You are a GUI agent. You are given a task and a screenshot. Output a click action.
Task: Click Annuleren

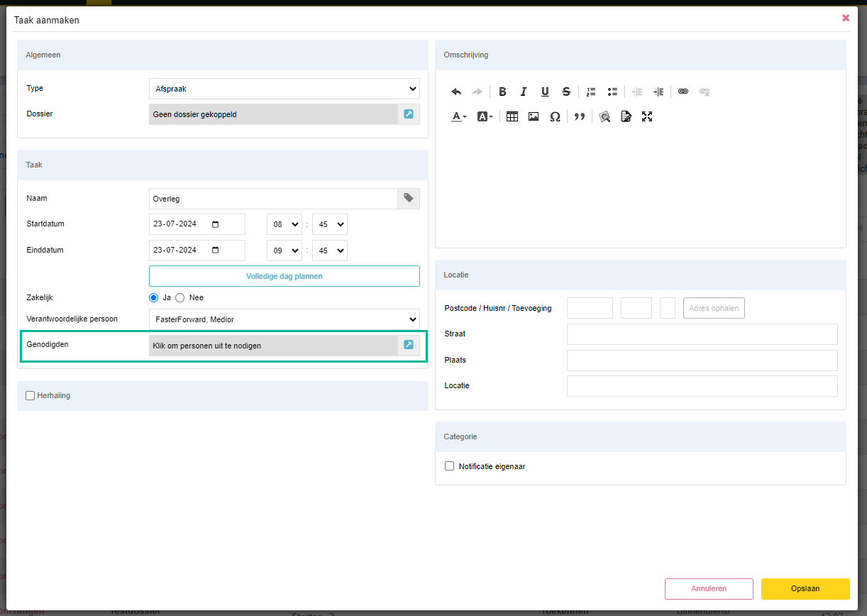tap(709, 589)
